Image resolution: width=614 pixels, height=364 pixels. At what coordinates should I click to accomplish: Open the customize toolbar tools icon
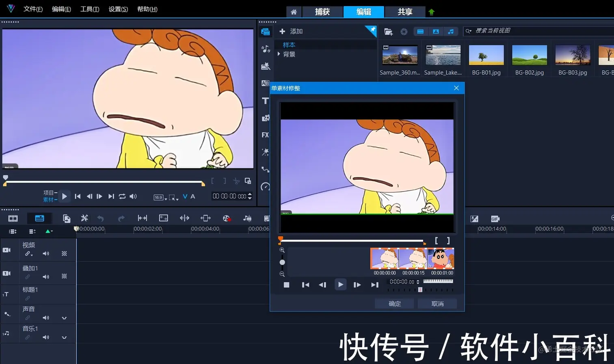[x=84, y=218]
